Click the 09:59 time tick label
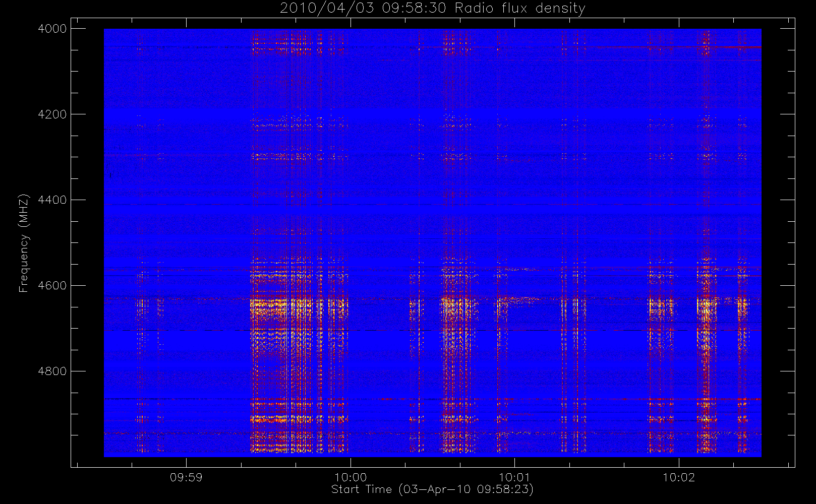This screenshot has height=504, width=816. click(x=186, y=477)
